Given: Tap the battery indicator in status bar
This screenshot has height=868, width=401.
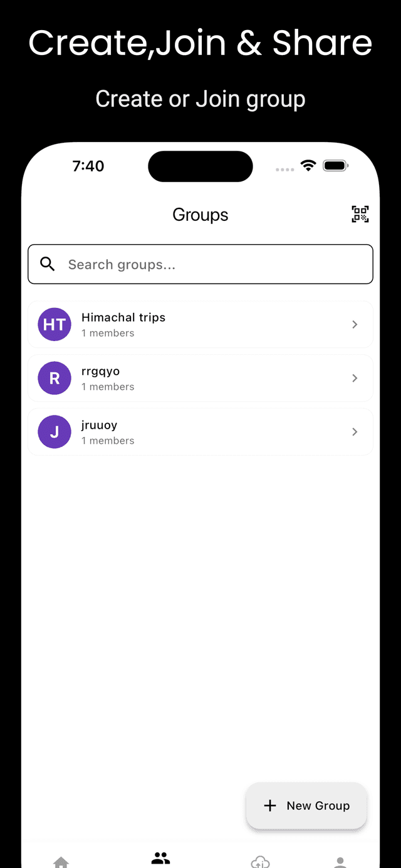Looking at the screenshot, I should 335,165.
